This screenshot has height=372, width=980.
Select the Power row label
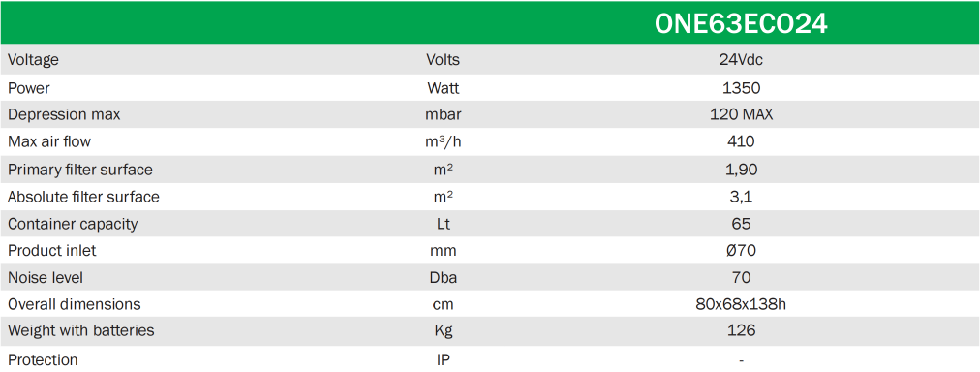(x=29, y=88)
